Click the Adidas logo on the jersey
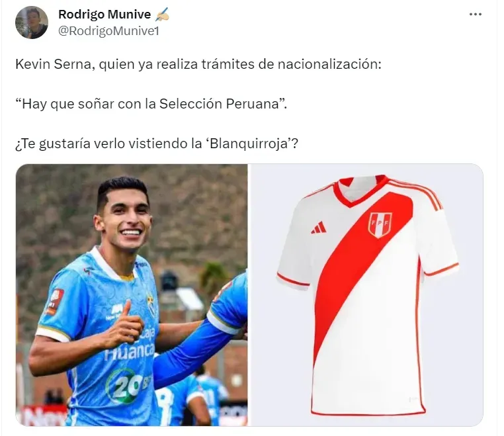Image resolution: width=504 pixels, height=436 pixels. tap(319, 228)
